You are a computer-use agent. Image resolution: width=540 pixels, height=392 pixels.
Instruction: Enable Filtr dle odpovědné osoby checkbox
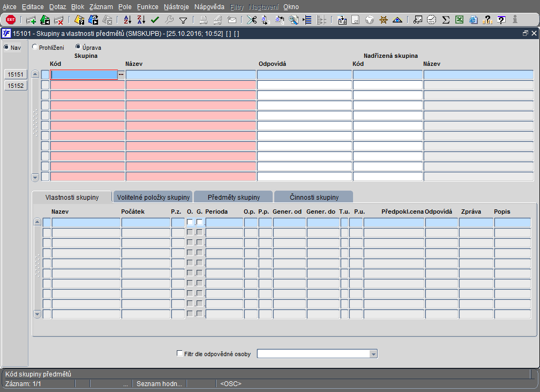point(179,353)
